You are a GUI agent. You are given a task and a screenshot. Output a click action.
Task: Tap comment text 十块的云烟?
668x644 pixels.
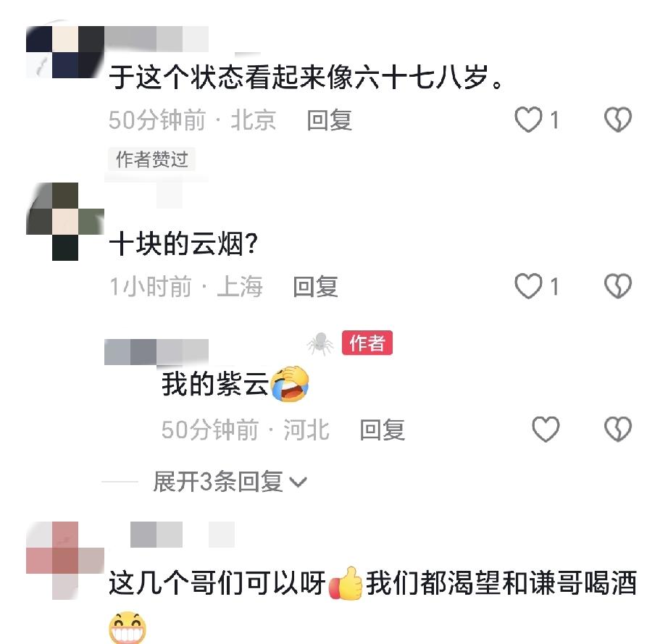183,243
